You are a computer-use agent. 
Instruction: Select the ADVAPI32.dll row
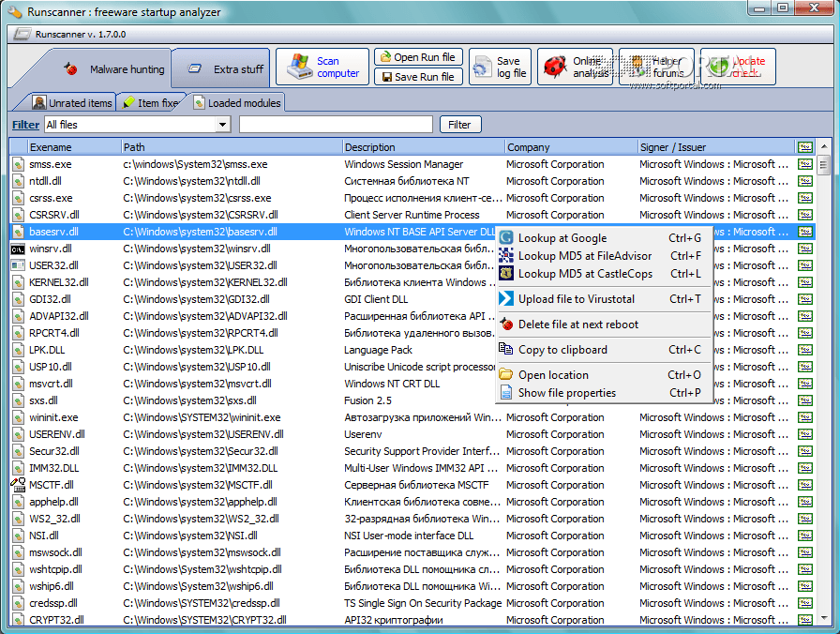[x=412, y=316]
